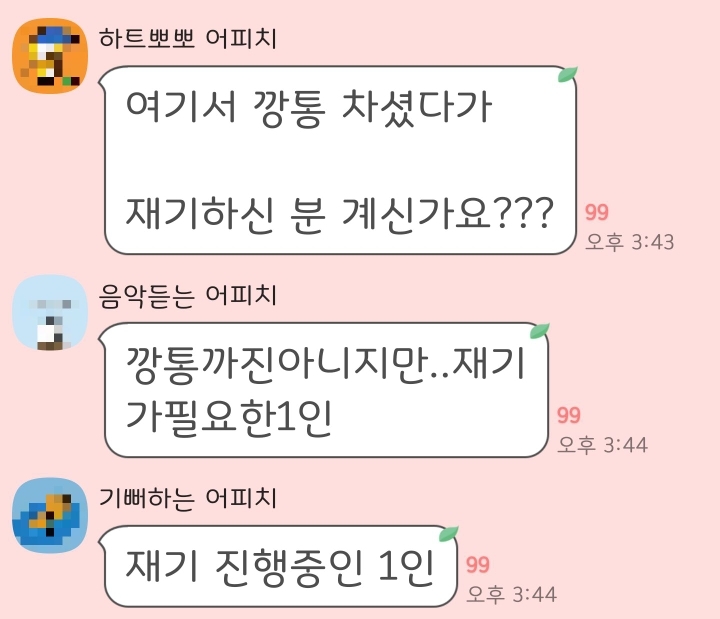Click the 오후 3:44 timestamp of the second message

coord(602,445)
